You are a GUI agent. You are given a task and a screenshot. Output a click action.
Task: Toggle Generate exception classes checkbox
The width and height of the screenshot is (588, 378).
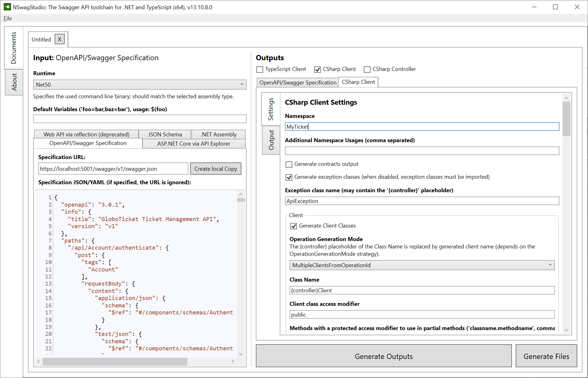pos(289,177)
